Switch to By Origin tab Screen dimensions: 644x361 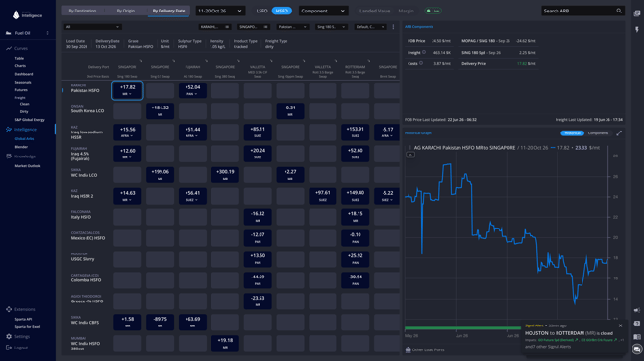[x=126, y=11]
